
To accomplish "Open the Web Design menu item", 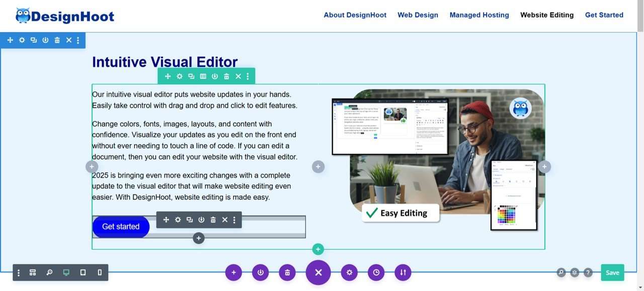I will coord(418,15).
